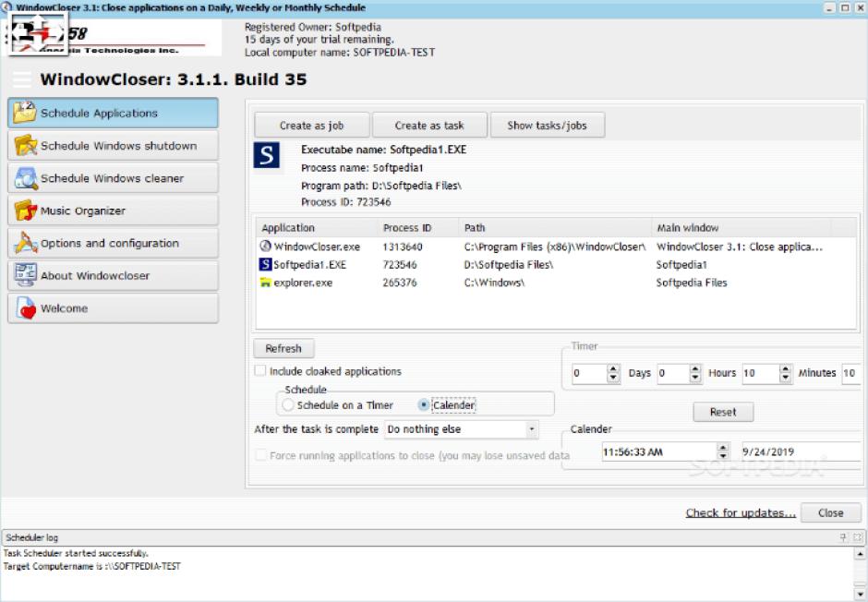Open the About Windowcloser page
Screen dimensions: 868x602
tap(113, 275)
